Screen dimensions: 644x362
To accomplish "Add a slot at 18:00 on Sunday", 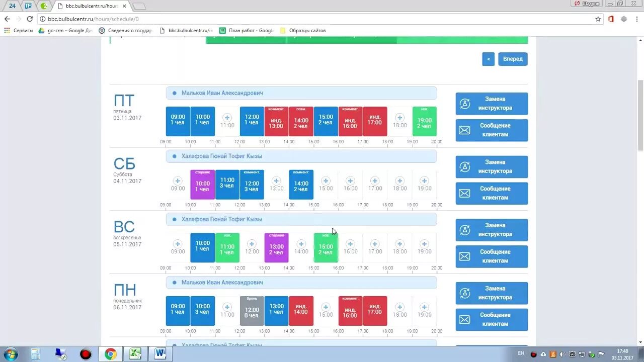I will (x=399, y=244).
